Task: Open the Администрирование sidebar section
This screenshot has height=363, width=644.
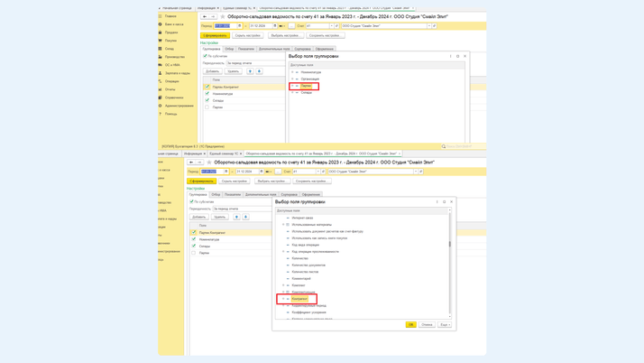Action: [179, 106]
